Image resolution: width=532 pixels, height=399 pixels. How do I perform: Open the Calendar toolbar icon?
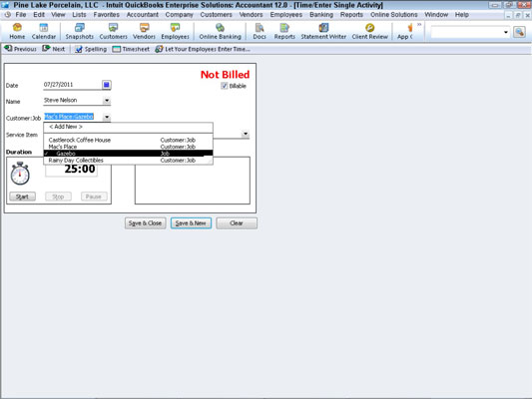(x=44, y=31)
